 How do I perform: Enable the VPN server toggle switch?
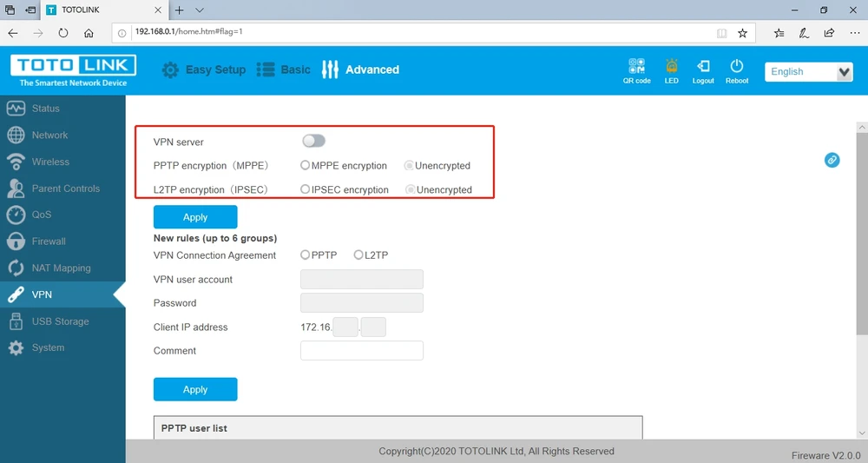pyautogui.click(x=313, y=141)
